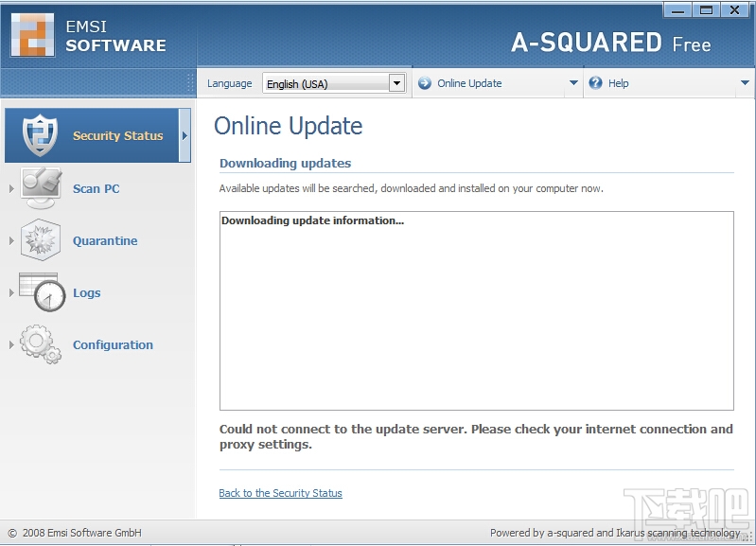Click the Configuration gears icon
756x546 pixels.
[x=41, y=344]
